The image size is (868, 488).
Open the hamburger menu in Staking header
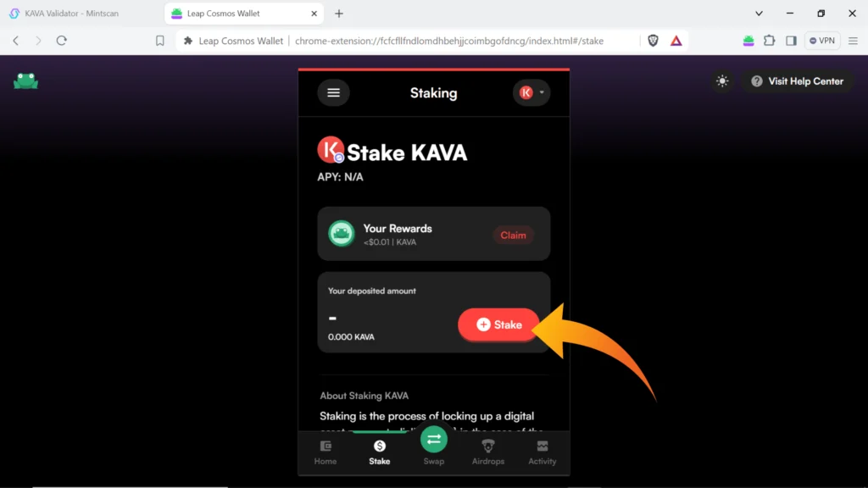333,92
